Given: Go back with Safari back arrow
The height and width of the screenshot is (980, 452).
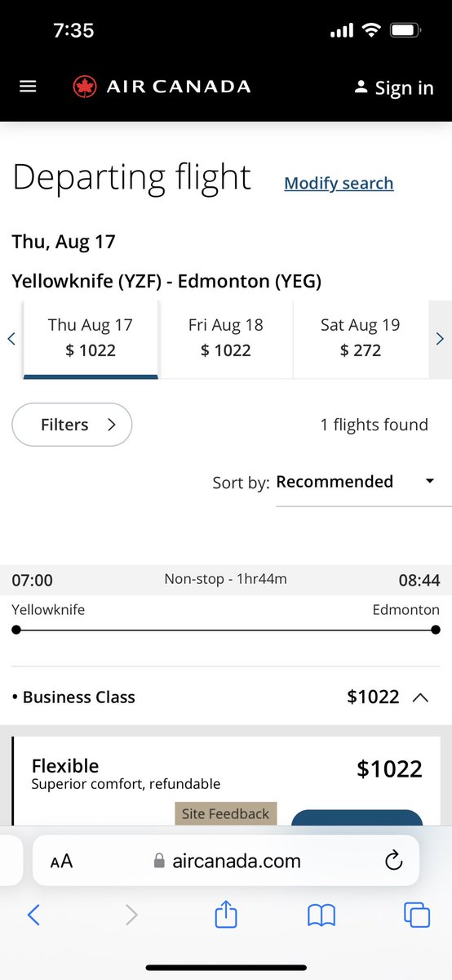Looking at the screenshot, I should tap(33, 915).
